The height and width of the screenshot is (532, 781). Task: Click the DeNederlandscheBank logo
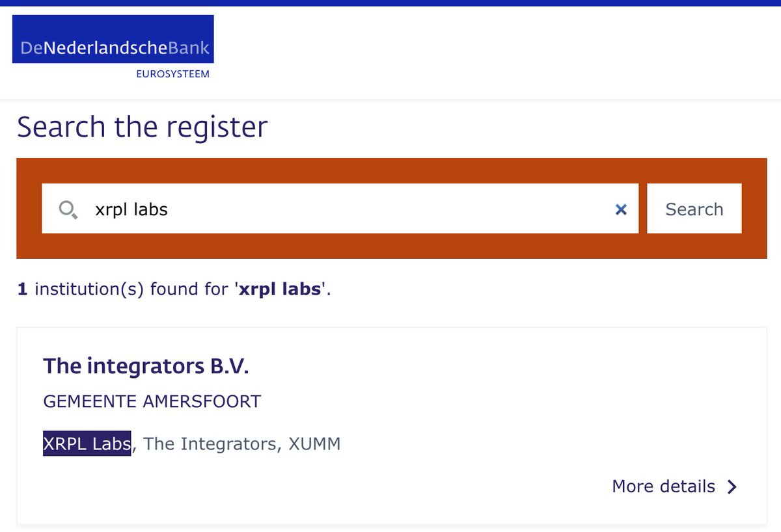(113, 47)
